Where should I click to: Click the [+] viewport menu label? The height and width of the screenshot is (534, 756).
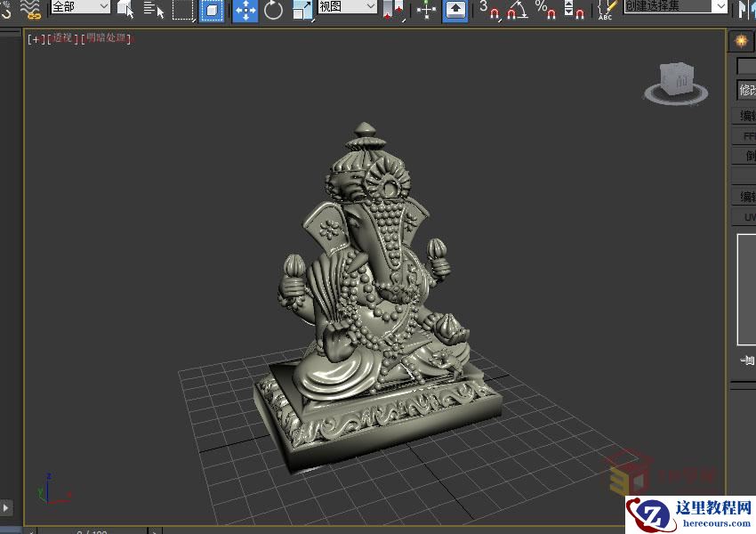pos(36,39)
